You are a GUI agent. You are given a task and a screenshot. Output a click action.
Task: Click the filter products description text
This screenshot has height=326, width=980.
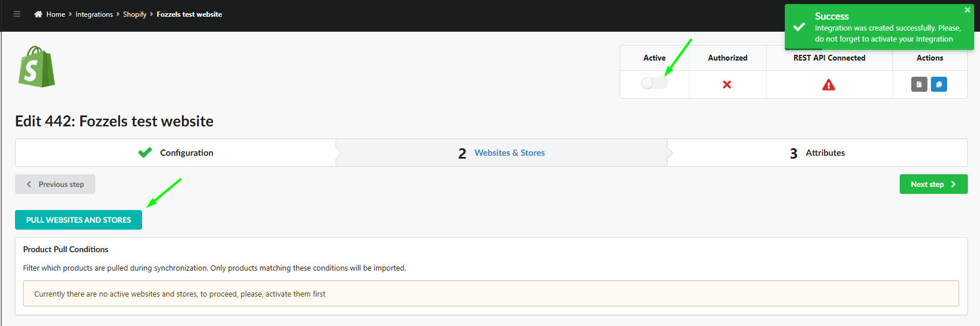pyautogui.click(x=214, y=268)
